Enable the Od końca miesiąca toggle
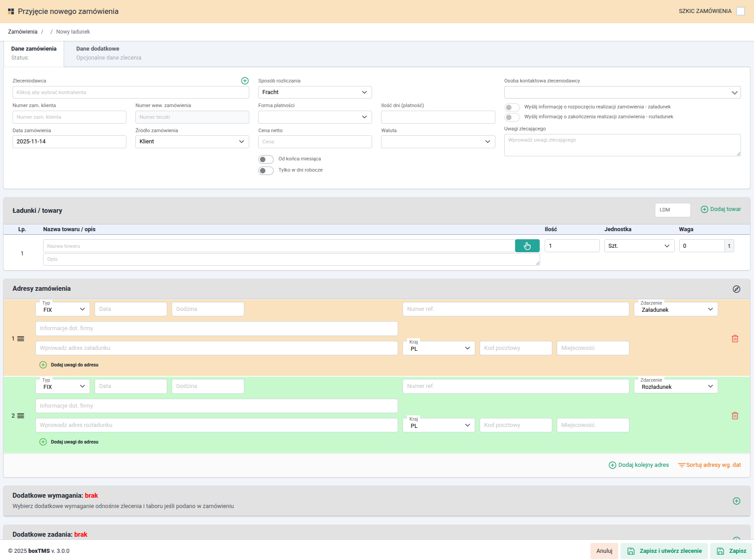This screenshot has height=560, width=754. [x=266, y=159]
